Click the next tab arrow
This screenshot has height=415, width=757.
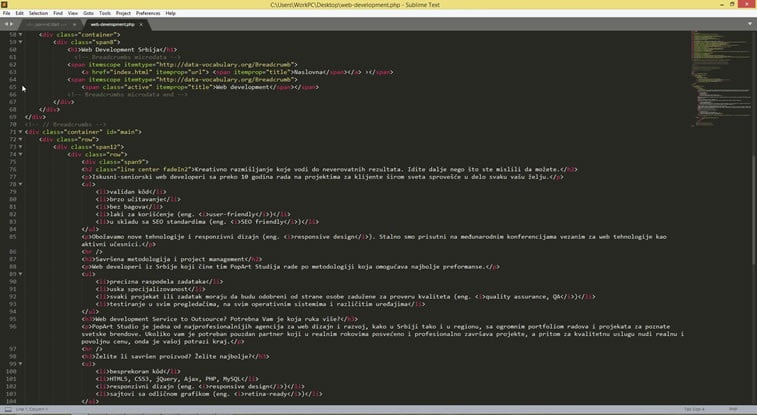12,24
